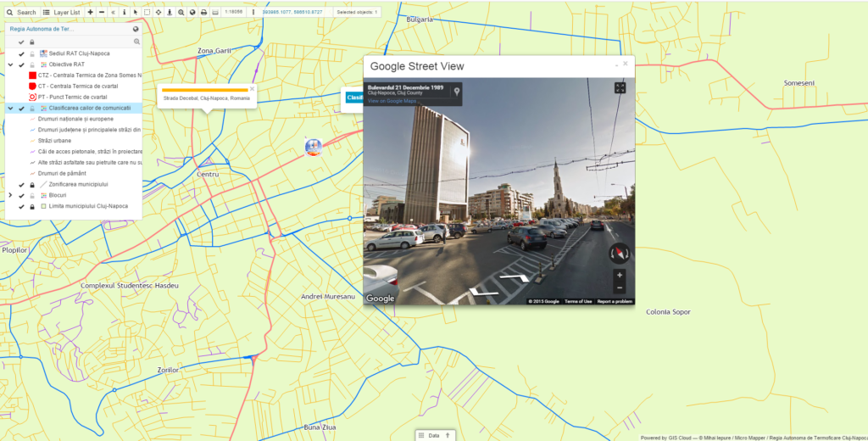Choose the rectangle area selection tool

tap(147, 12)
